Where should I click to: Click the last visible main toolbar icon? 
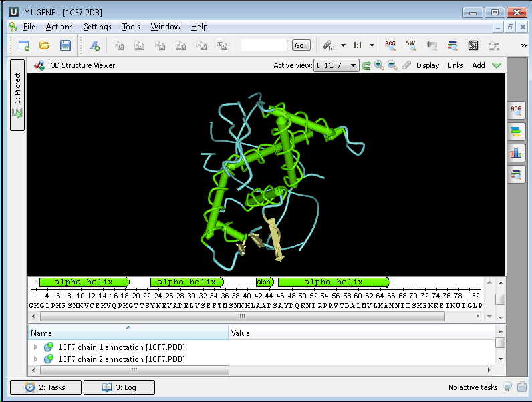pyautogui.click(x=494, y=45)
